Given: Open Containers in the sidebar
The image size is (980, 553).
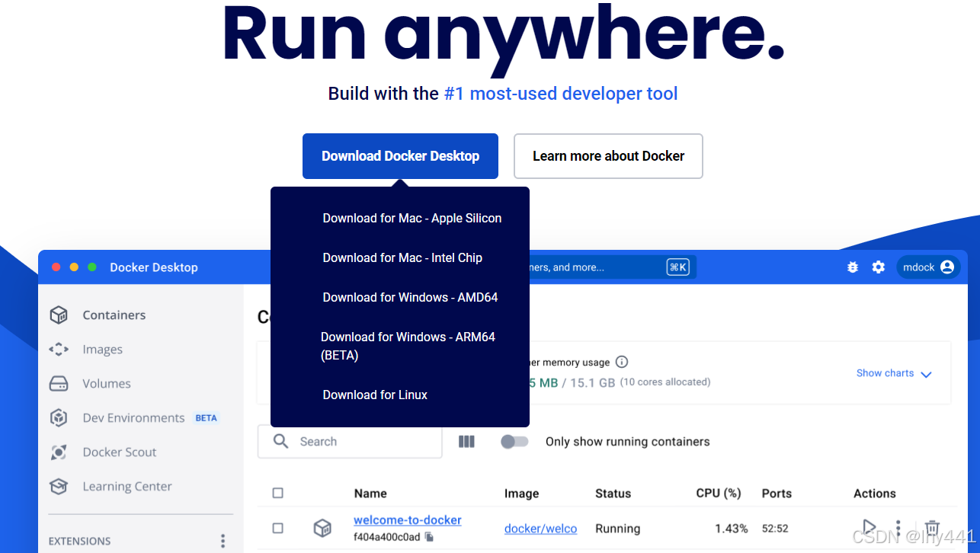Looking at the screenshot, I should pyautogui.click(x=114, y=315).
